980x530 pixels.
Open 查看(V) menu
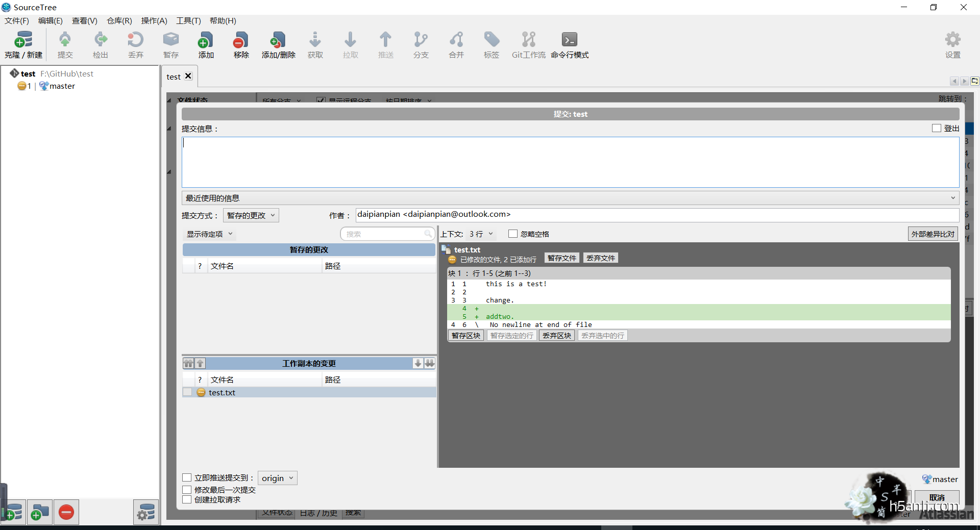point(85,20)
